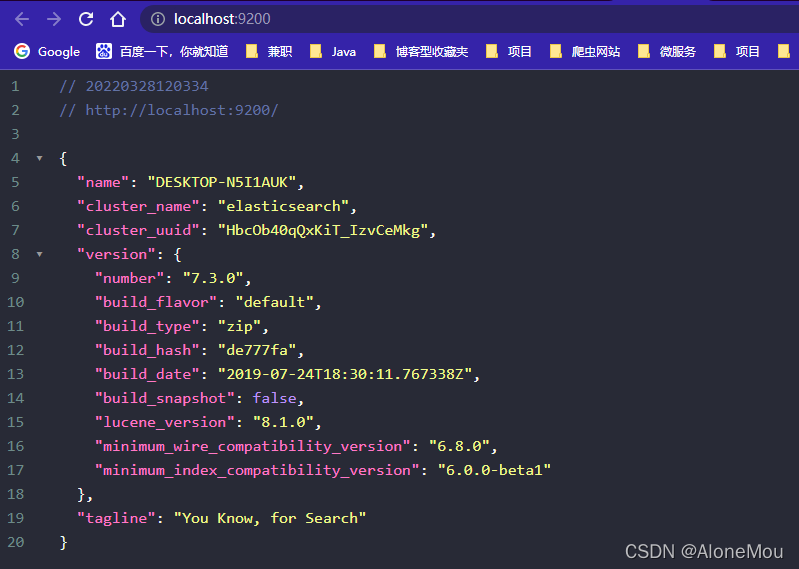Image resolution: width=799 pixels, height=569 pixels.
Task: Click the value "elasticsearch"
Action: point(283,206)
